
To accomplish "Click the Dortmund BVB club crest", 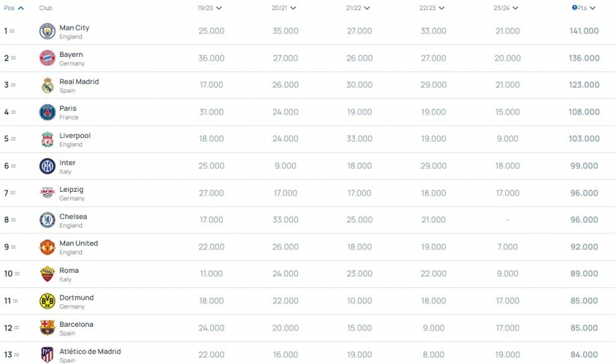I will point(47,301).
